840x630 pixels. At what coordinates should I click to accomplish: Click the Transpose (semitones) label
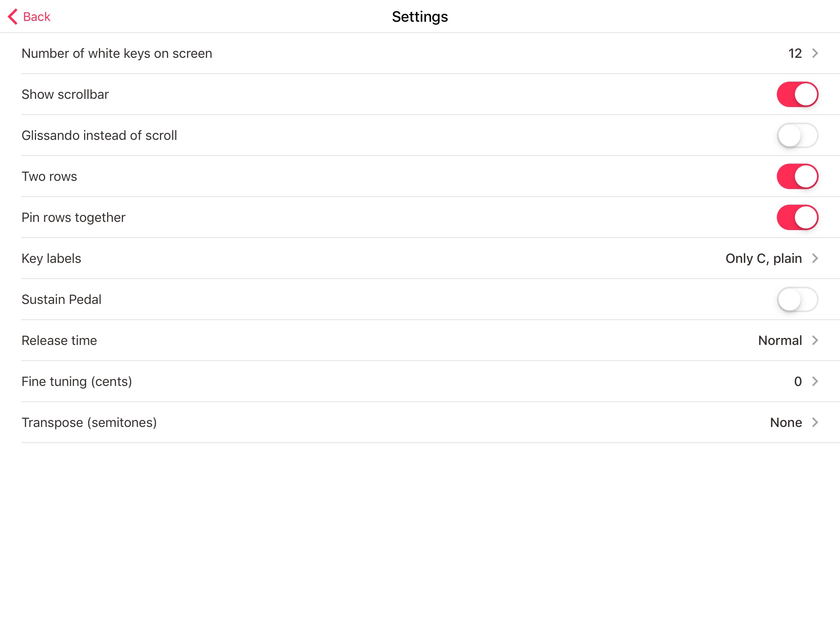click(89, 422)
